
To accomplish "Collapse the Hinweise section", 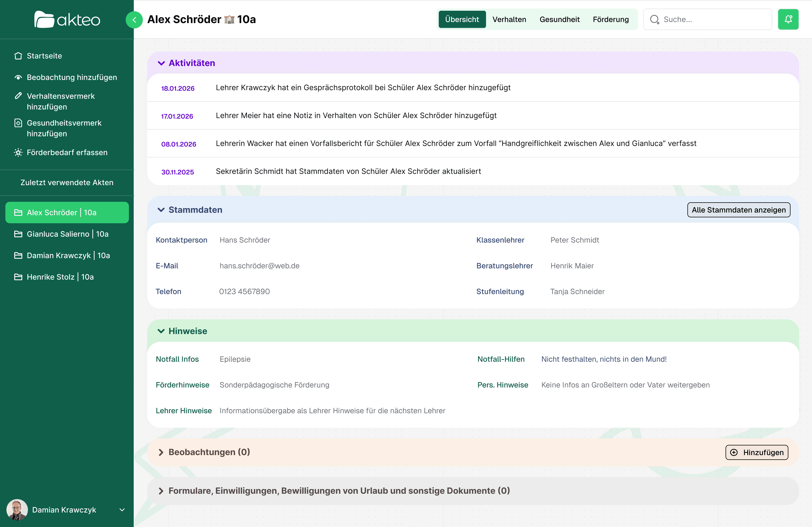I will click(161, 331).
